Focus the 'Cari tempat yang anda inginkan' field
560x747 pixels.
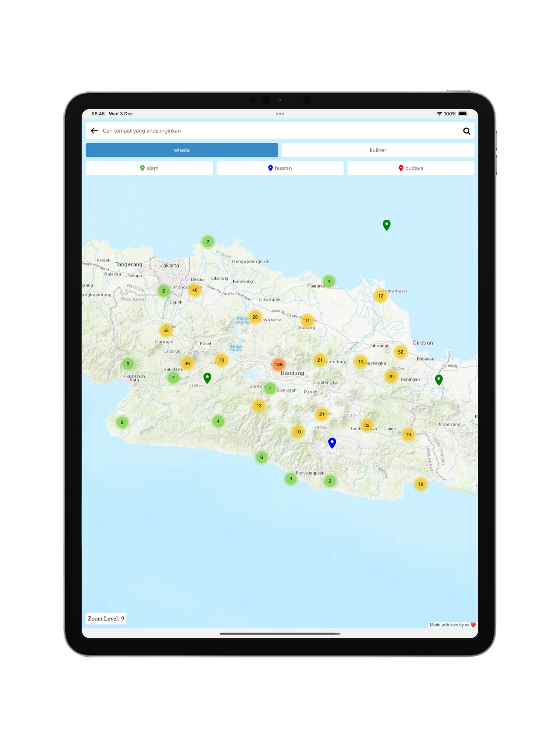(280, 131)
